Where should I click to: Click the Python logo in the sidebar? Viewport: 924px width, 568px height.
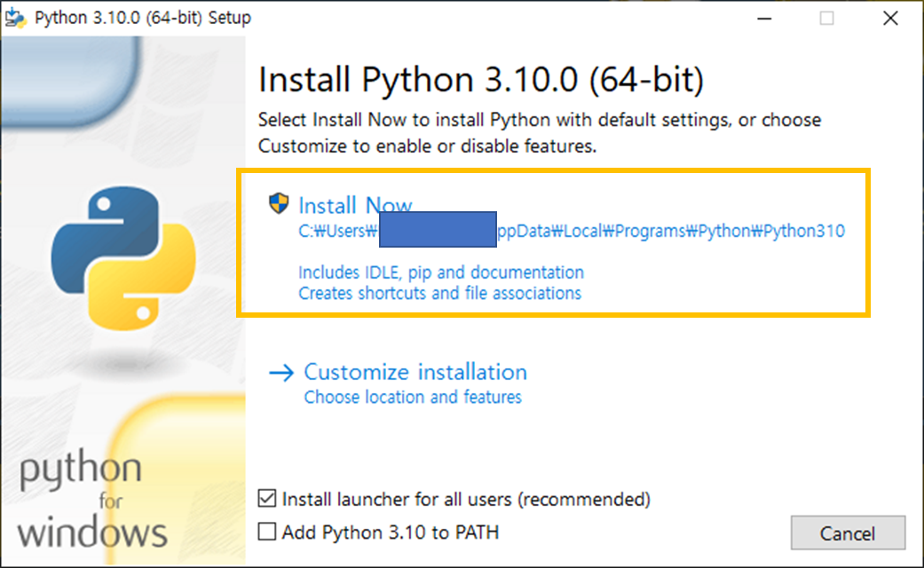pos(123,258)
